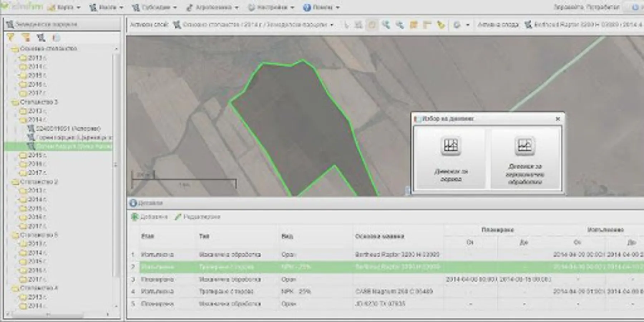Sort by the Етап column header
Image resolution: width=644 pixels, height=322 pixels.
tap(148, 236)
